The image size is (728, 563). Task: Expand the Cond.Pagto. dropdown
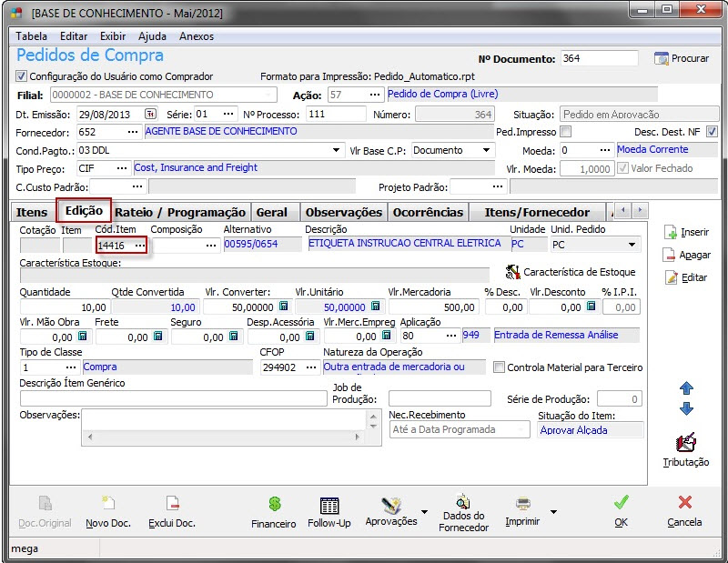coord(336,150)
